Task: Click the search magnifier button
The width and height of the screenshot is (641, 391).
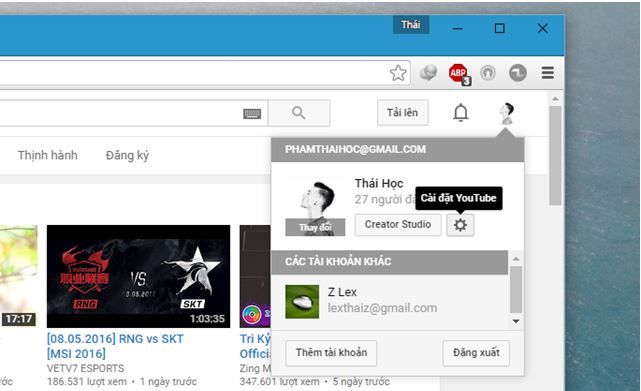Action: (299, 112)
